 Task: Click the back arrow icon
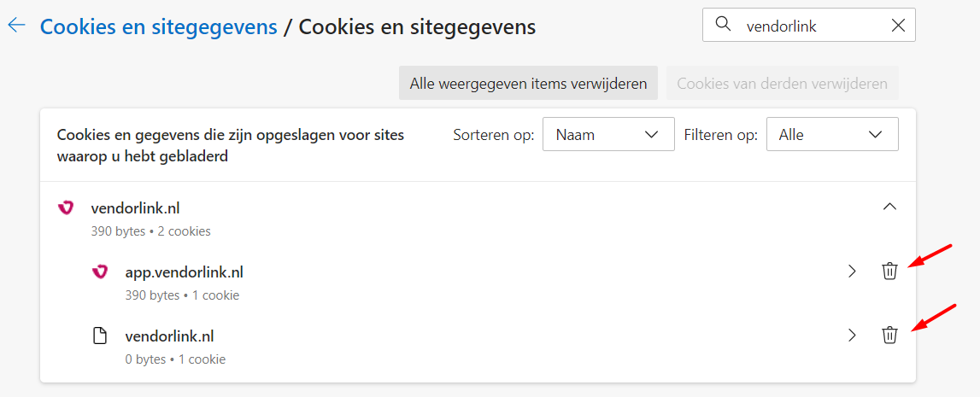(16, 26)
